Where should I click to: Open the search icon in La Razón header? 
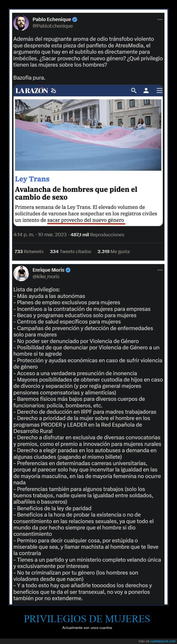[x=133, y=90]
